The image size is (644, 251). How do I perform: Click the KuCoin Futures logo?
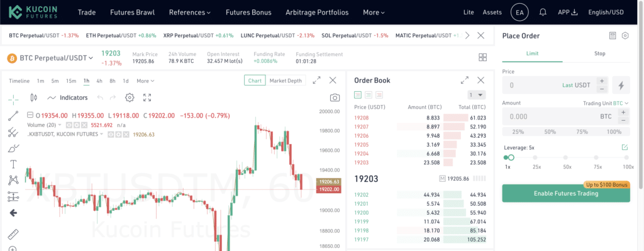(33, 13)
